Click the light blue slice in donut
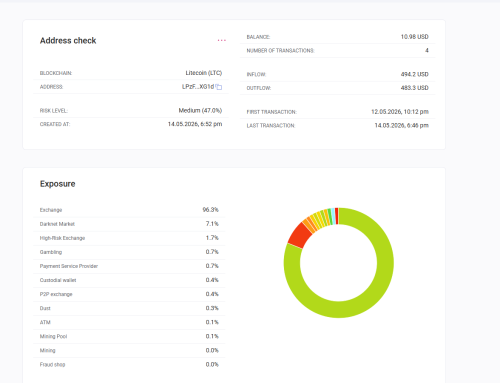This screenshot has height=383, width=500. 333,216
